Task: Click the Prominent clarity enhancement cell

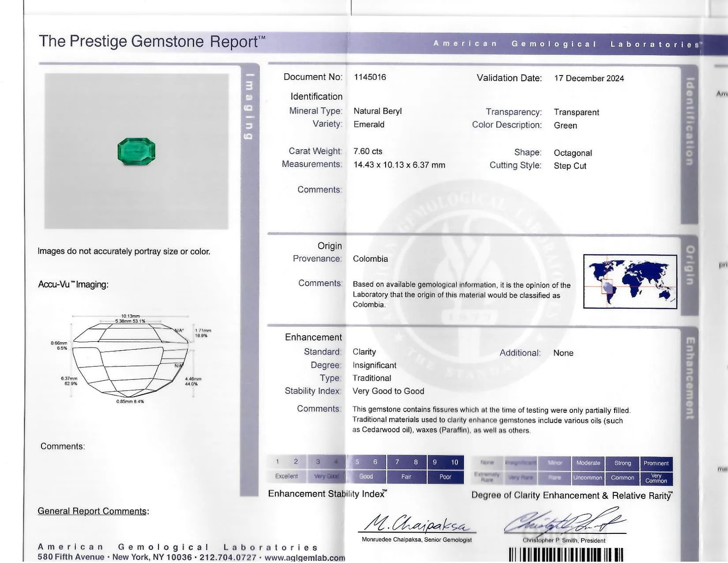Action: pyautogui.click(x=656, y=463)
